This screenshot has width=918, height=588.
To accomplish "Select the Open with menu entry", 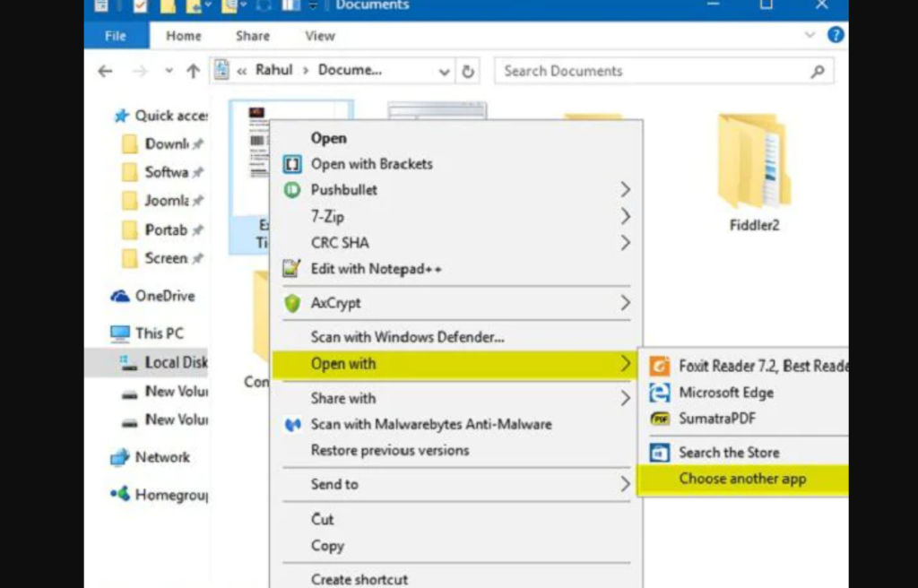I will pos(456,364).
